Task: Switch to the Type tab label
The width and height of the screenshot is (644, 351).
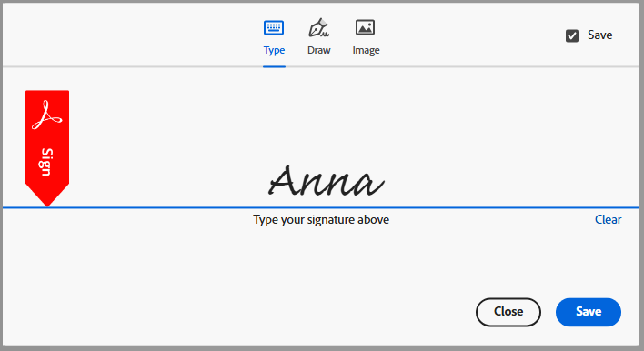Action: click(x=274, y=50)
